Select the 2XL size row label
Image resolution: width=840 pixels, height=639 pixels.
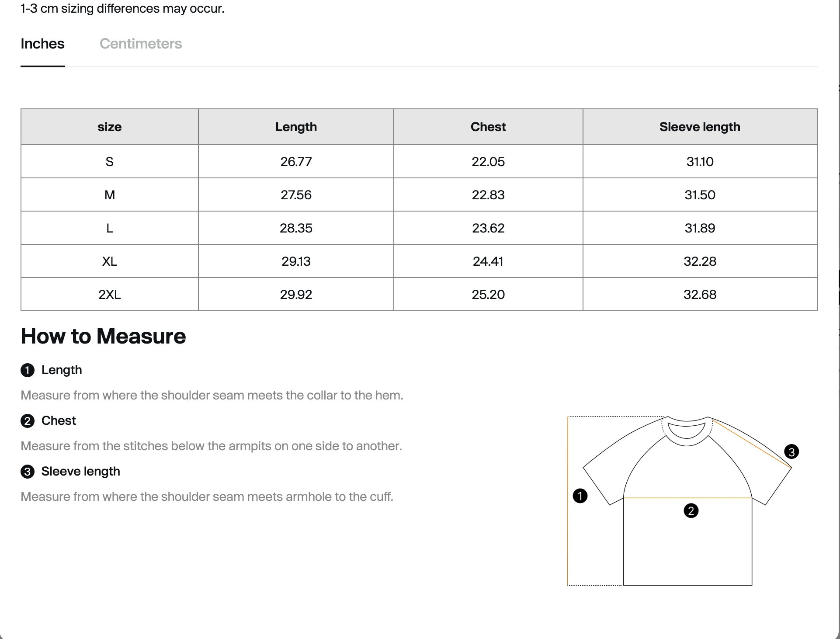coord(109,295)
